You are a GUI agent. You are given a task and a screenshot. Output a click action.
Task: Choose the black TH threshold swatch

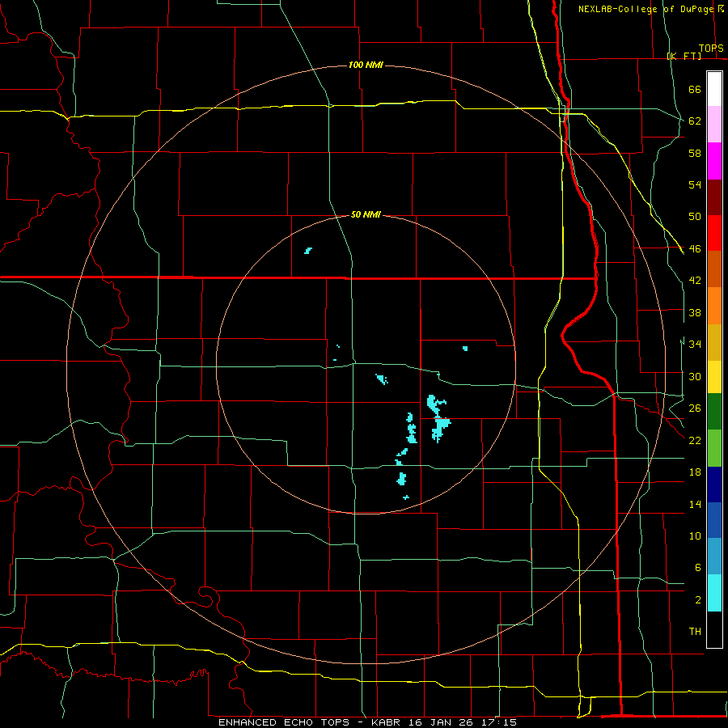point(714,629)
